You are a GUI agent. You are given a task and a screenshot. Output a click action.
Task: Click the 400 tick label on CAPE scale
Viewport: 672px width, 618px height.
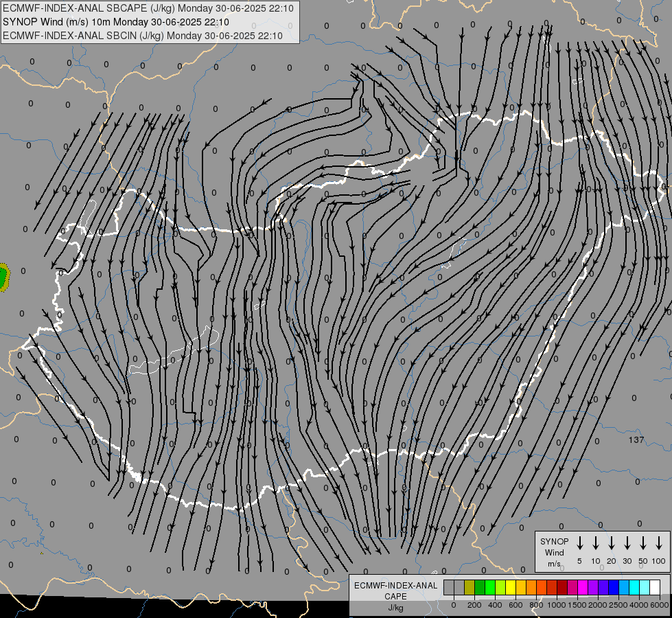tap(495, 605)
